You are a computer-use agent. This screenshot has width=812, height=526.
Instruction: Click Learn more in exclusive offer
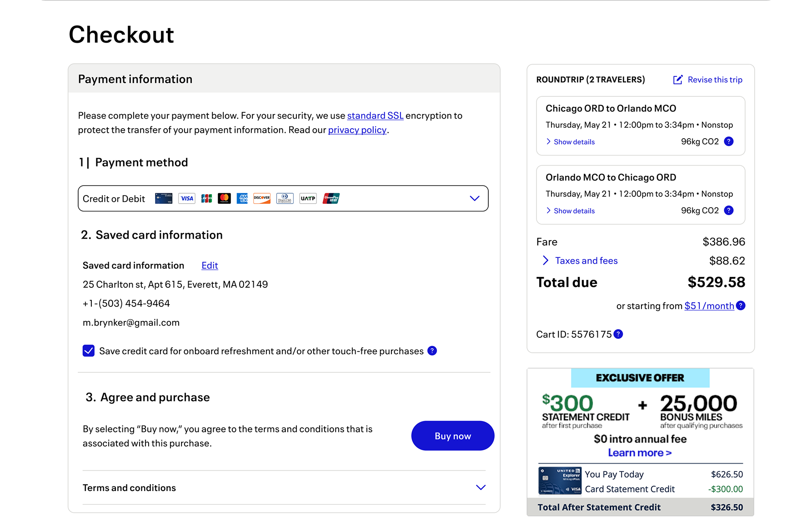coord(640,453)
